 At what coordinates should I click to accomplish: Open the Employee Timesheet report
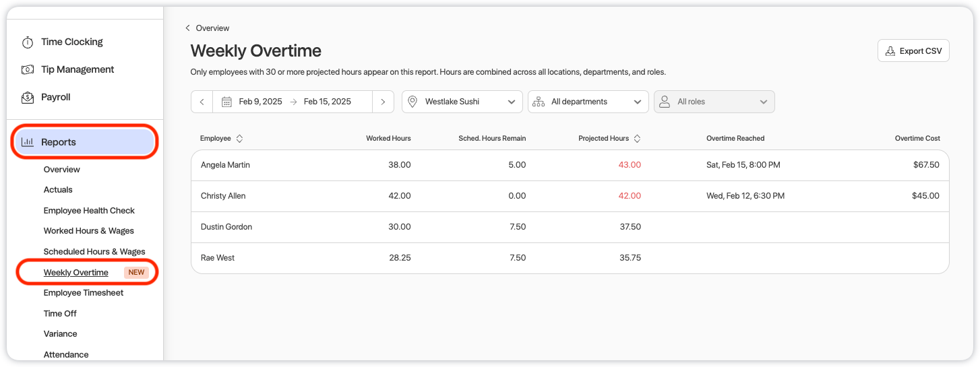(x=84, y=293)
